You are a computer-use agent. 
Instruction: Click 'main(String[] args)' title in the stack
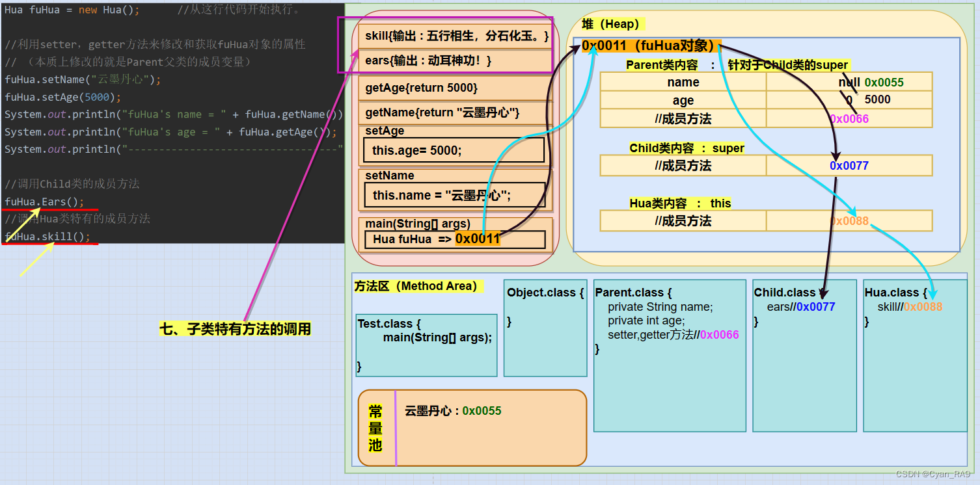coord(418,224)
